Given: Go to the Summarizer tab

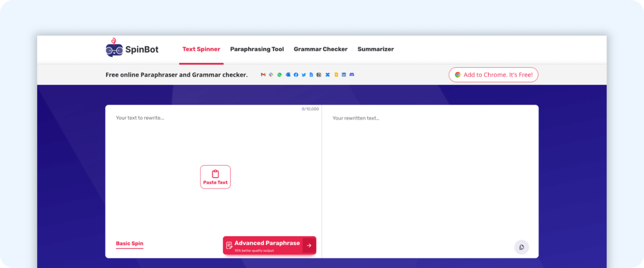Looking at the screenshot, I should [x=376, y=49].
